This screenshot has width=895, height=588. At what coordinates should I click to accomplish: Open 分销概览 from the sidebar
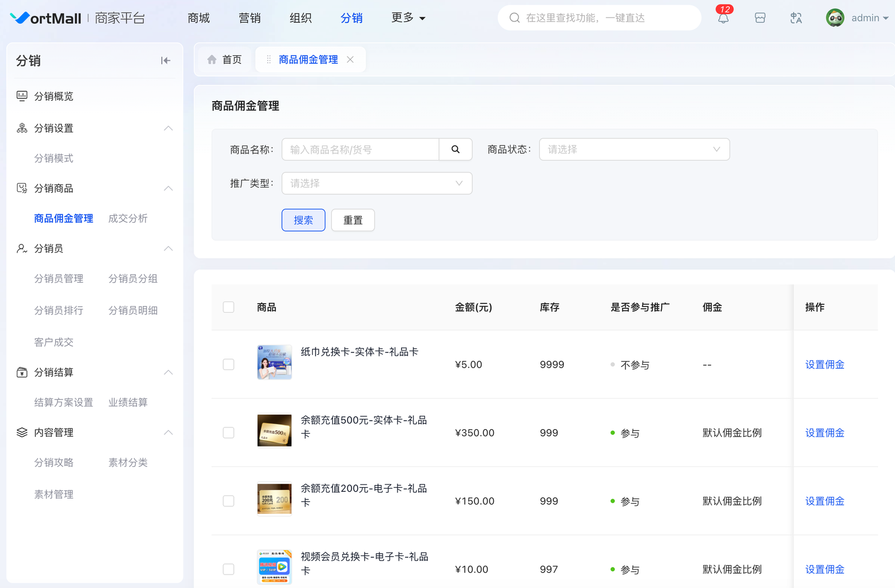(54, 96)
